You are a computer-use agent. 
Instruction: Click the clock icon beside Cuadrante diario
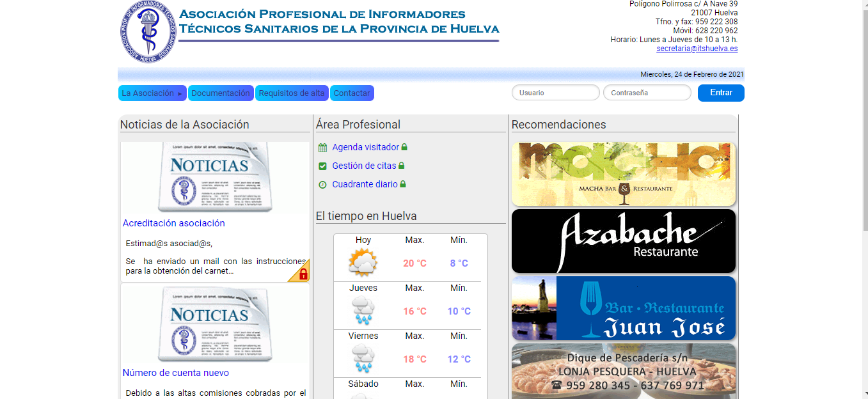322,185
